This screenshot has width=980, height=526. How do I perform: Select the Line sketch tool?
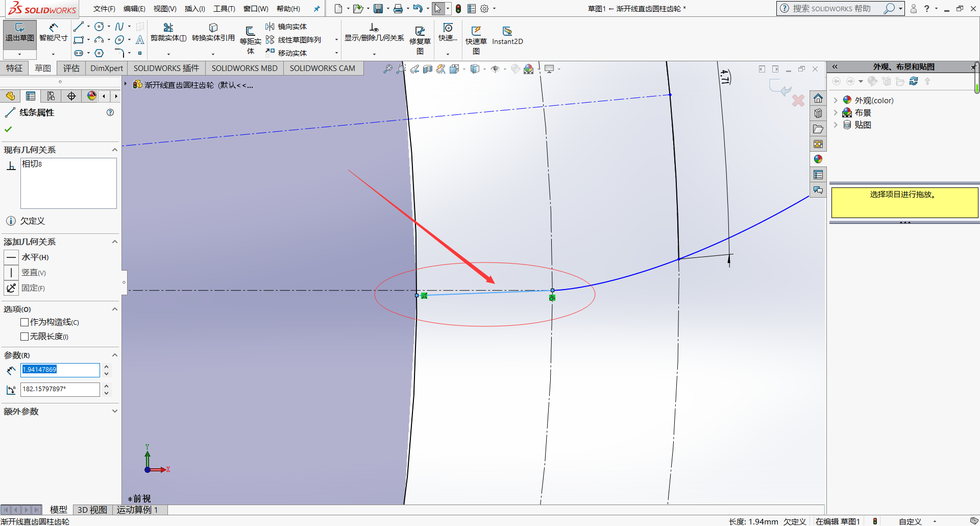79,27
